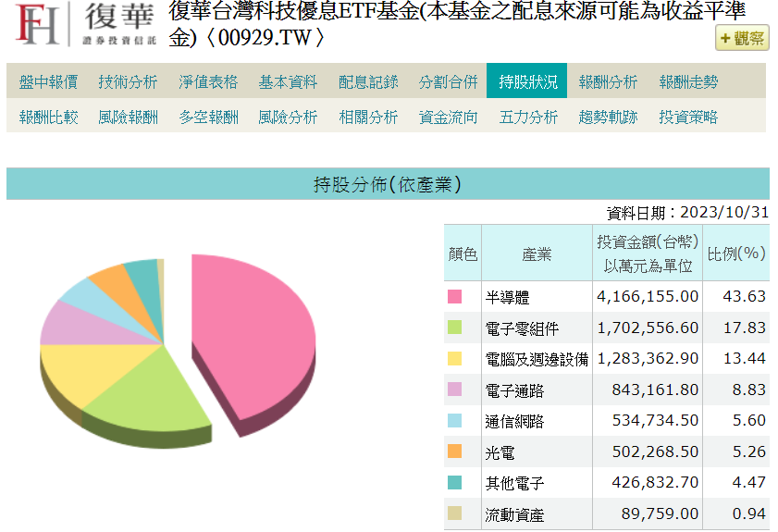Open the 相關分析 link
Image resolution: width=778 pixels, height=532 pixels.
[368, 117]
